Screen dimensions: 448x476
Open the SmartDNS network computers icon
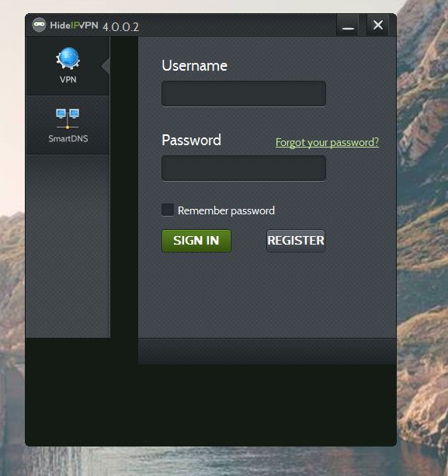tap(68, 119)
